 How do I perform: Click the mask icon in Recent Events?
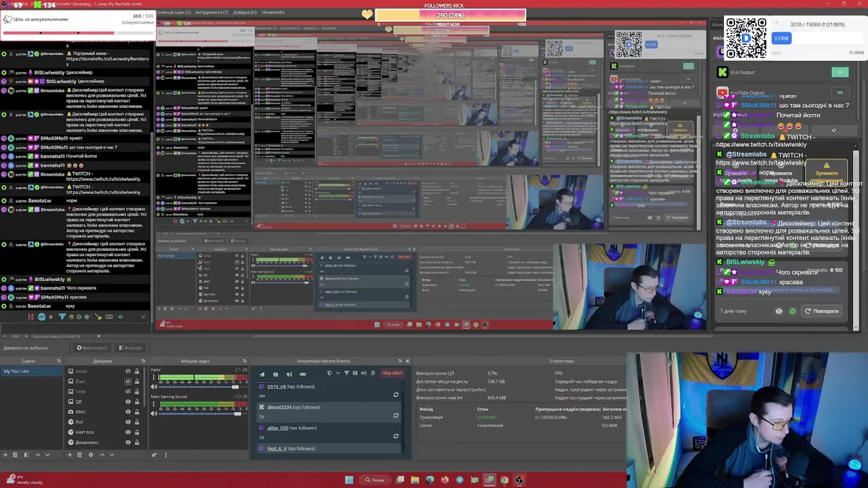pos(302,373)
